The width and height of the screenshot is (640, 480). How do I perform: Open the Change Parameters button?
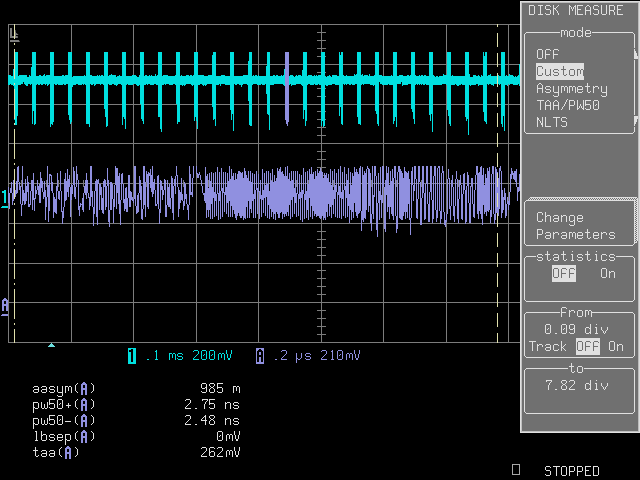580,223
